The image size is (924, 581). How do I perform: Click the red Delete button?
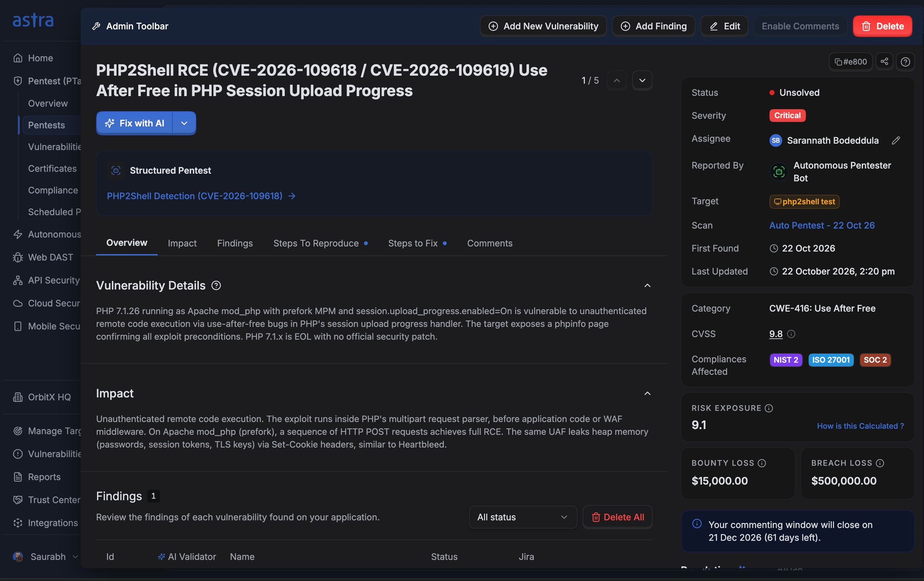point(882,26)
